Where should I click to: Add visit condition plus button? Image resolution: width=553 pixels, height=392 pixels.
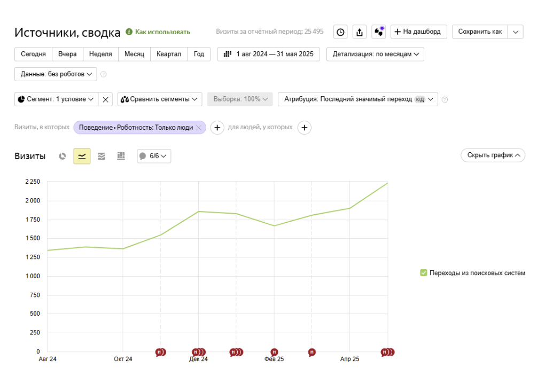point(217,128)
